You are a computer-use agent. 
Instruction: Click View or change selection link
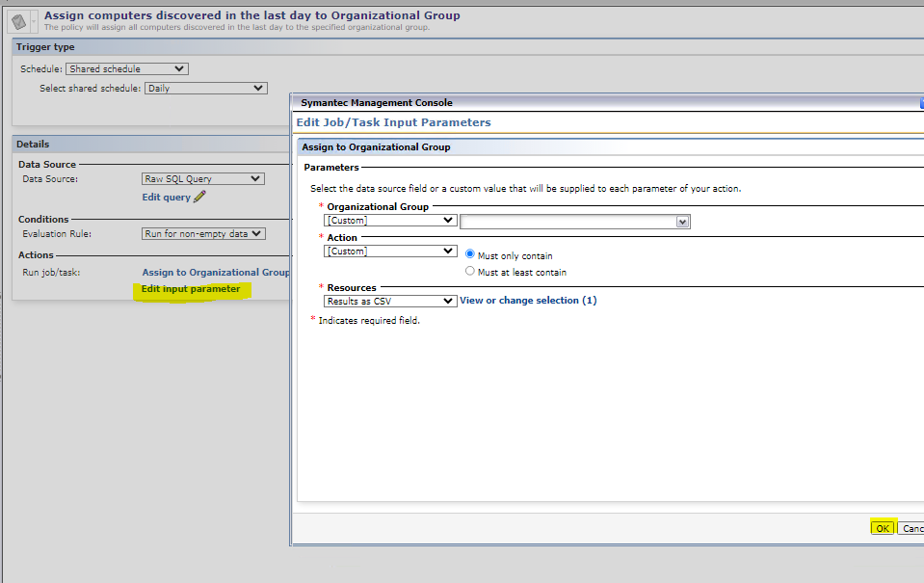(528, 301)
